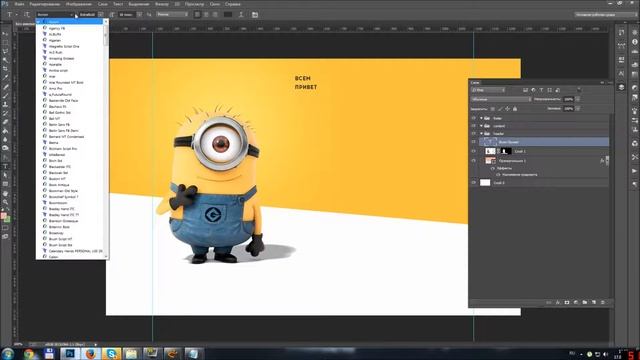Open the workspace switcher dropdown
The height and width of the screenshot is (360, 640).
coord(605,15)
